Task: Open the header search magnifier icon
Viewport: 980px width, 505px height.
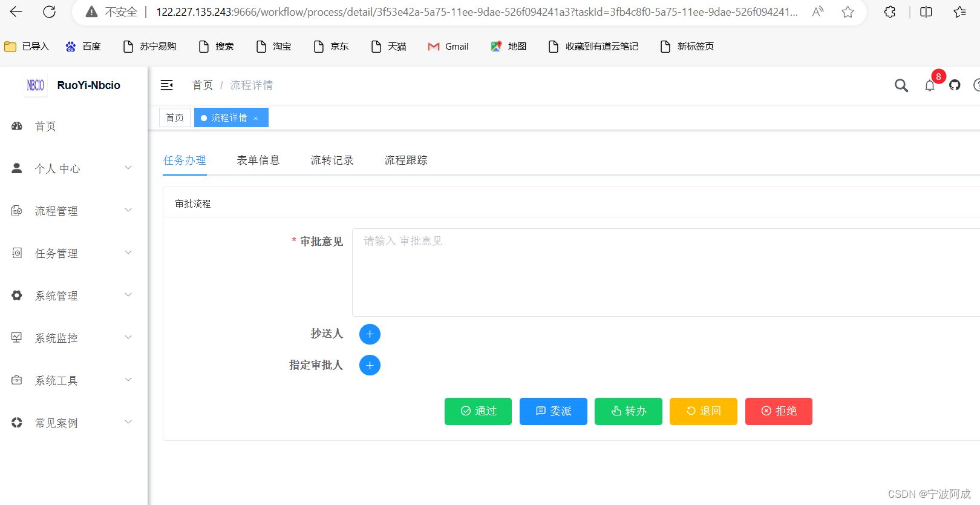Action: 901,85
